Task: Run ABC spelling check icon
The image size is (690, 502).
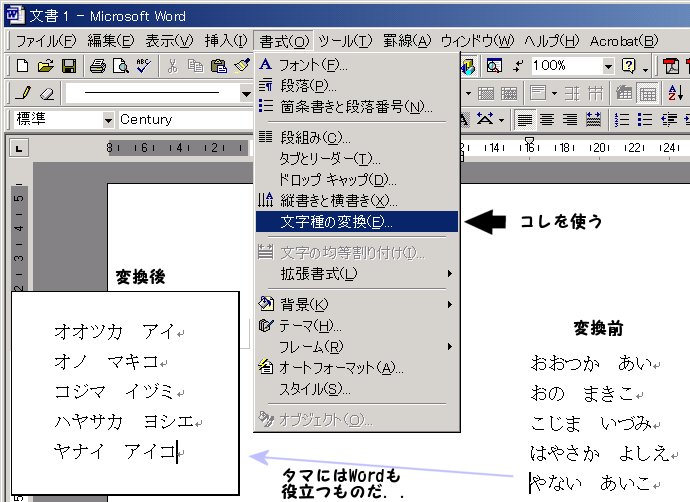Action: pyautogui.click(x=143, y=66)
